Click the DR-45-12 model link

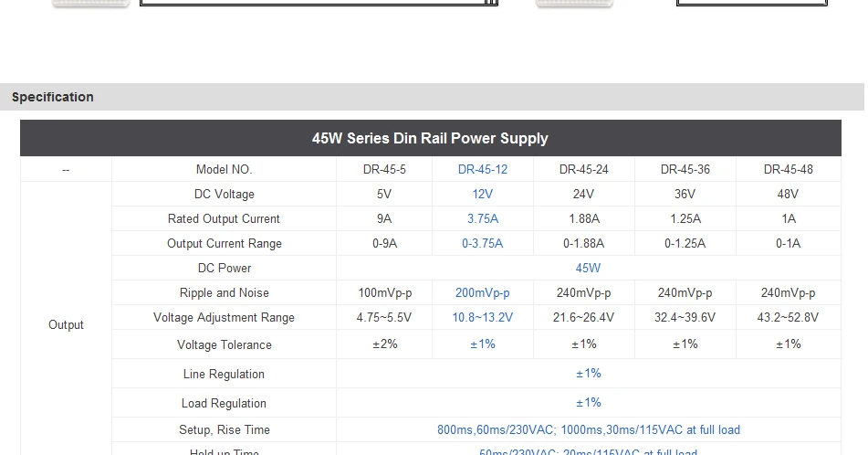point(482,170)
